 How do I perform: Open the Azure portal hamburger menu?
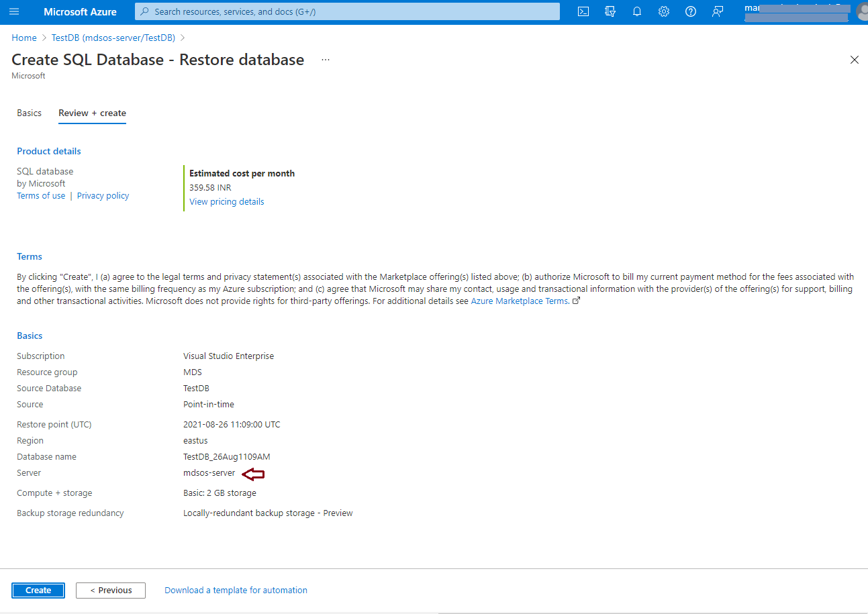pyautogui.click(x=14, y=11)
